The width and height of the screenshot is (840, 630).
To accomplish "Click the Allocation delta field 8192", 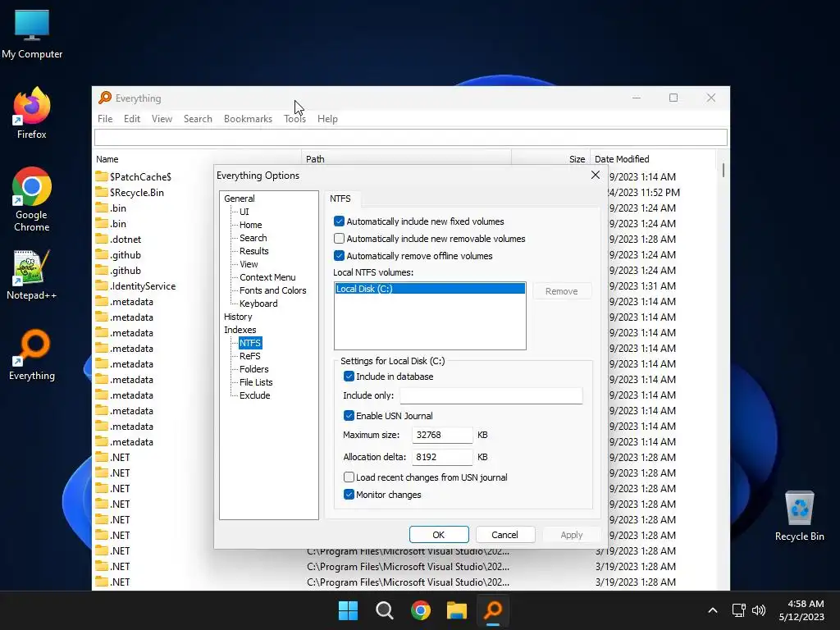I will tap(442, 457).
